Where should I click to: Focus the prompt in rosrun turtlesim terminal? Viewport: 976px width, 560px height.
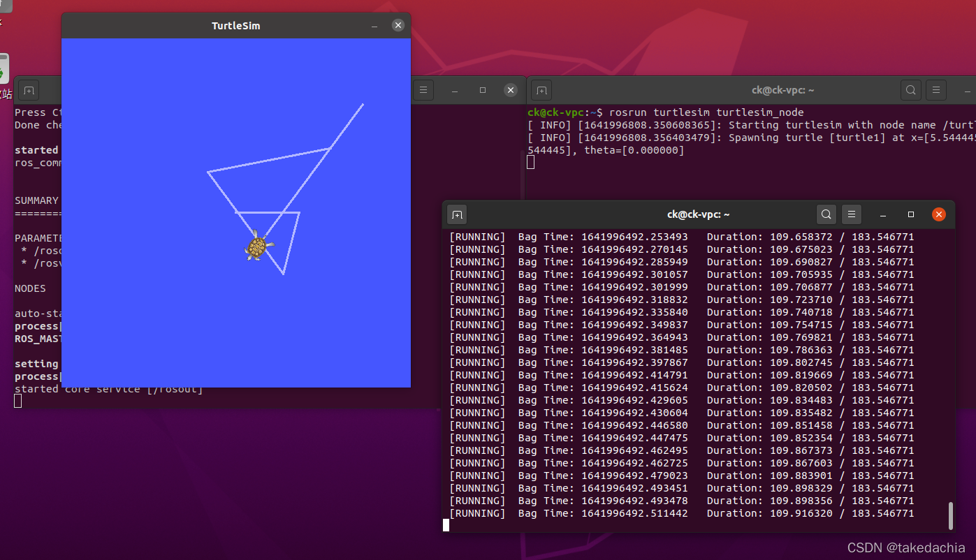pos(531,162)
